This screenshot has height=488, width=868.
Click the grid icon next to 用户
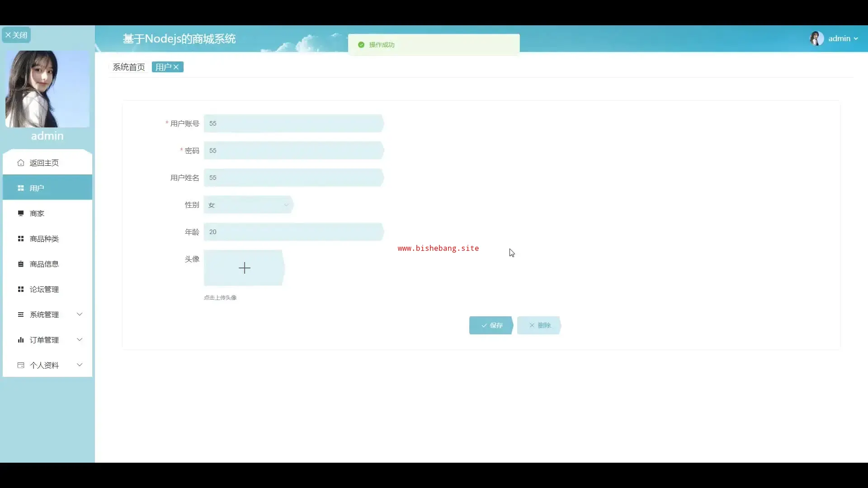click(x=21, y=188)
